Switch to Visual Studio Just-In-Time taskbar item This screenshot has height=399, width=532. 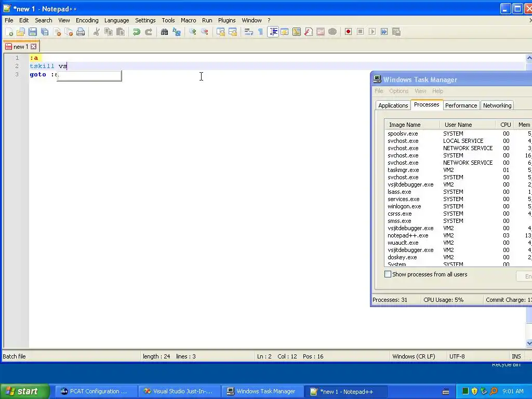click(179, 391)
